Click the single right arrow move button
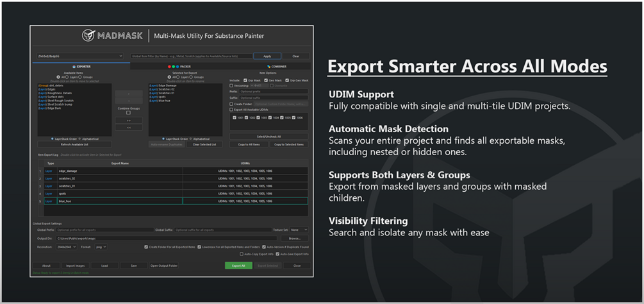 [x=129, y=93]
